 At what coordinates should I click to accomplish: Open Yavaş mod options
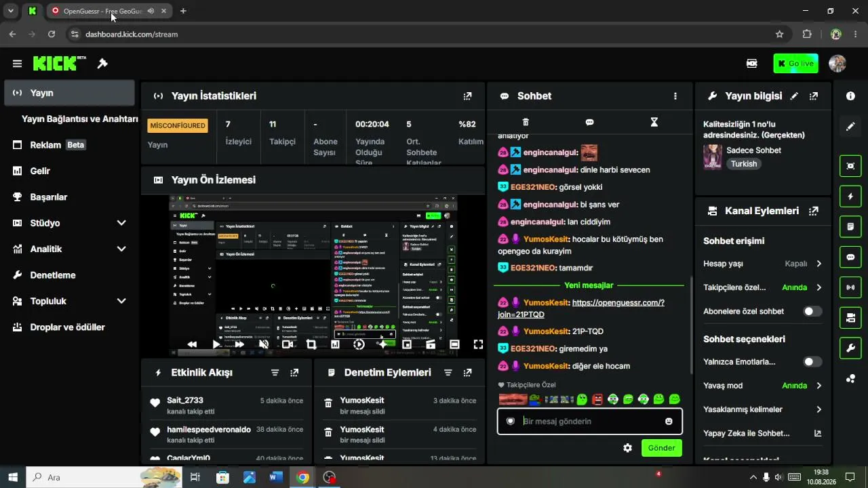coord(763,386)
